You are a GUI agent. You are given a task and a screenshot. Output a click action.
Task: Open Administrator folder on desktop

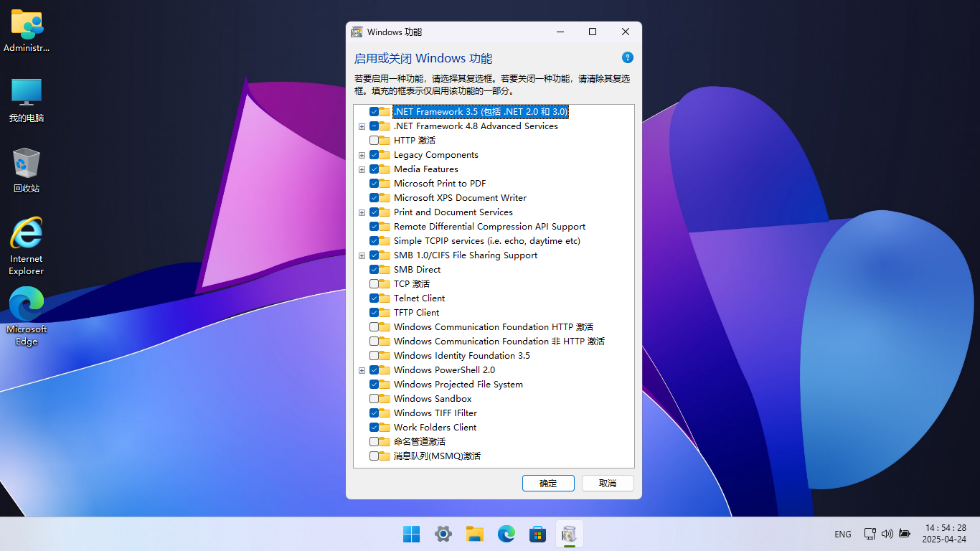pos(27,31)
